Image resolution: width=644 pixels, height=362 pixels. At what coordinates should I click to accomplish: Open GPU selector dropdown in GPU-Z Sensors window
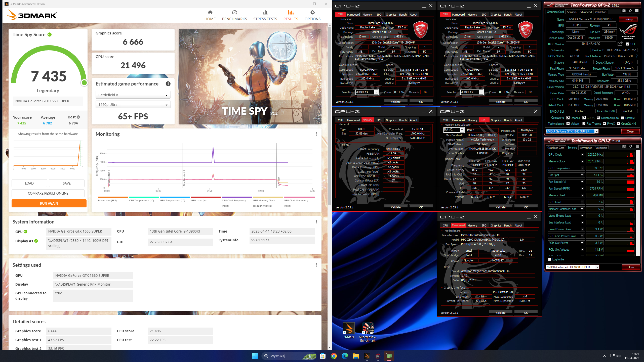point(572,267)
